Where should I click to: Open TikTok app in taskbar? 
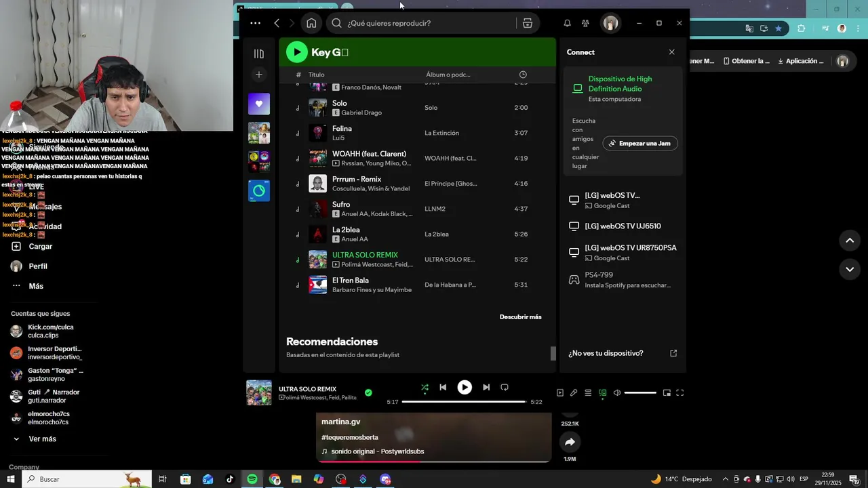point(230,479)
